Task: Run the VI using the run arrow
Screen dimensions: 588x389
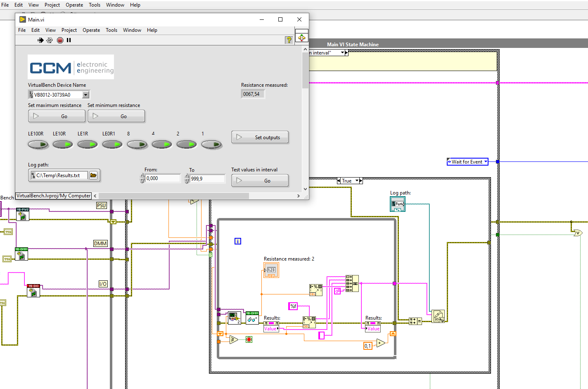Action: click(40, 40)
